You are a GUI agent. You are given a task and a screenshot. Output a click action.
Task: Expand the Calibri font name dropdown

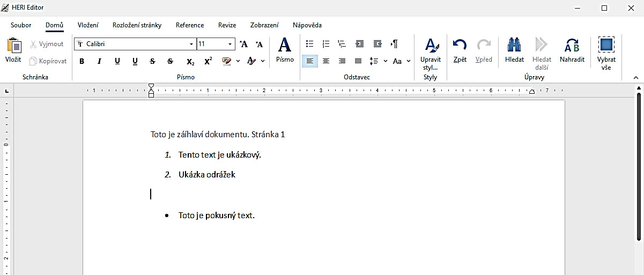click(191, 44)
